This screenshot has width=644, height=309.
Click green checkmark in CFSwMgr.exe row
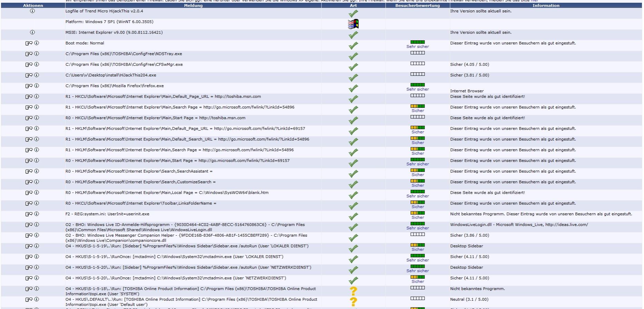353,67
